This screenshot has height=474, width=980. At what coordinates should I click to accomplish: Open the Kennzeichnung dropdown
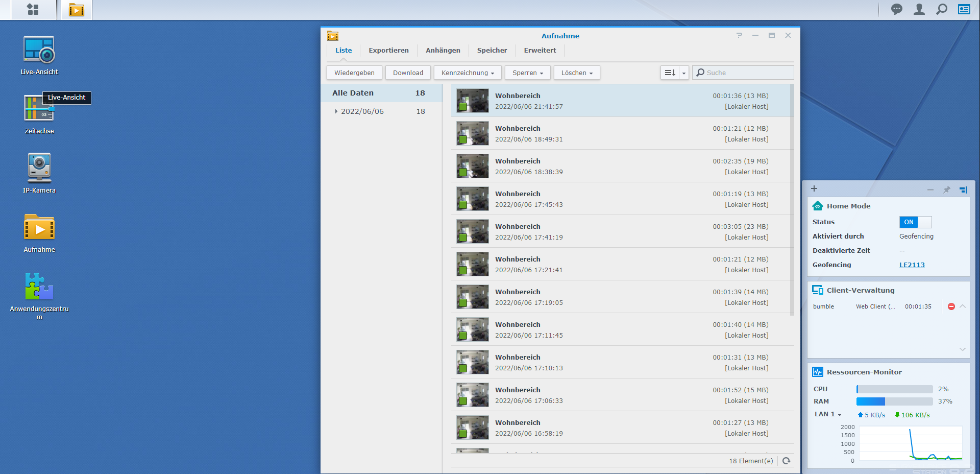[468, 73]
